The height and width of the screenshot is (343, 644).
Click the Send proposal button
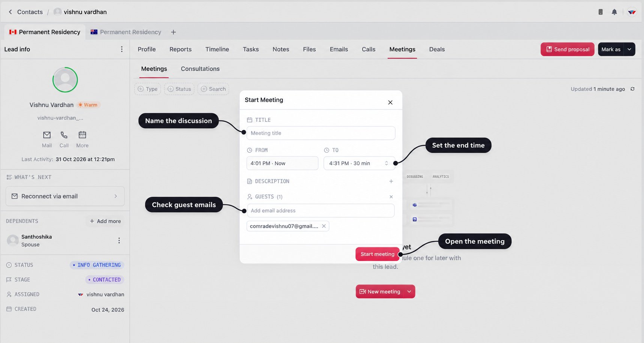click(567, 49)
